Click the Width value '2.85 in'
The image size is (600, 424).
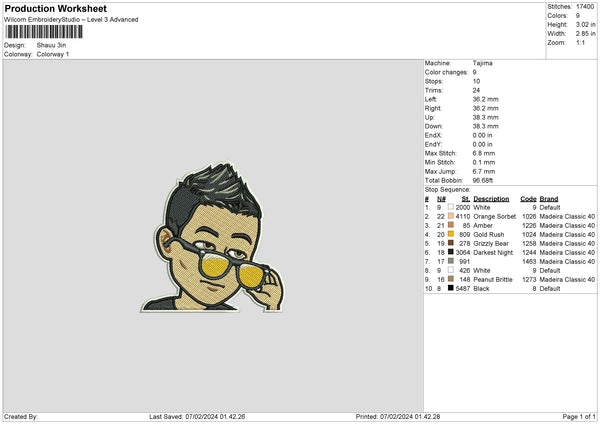585,34
